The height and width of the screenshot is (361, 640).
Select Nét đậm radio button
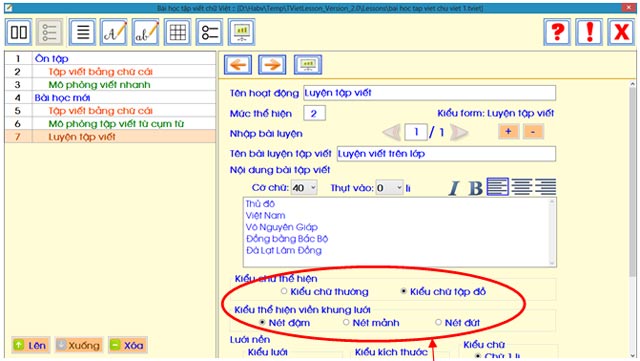coord(262,322)
